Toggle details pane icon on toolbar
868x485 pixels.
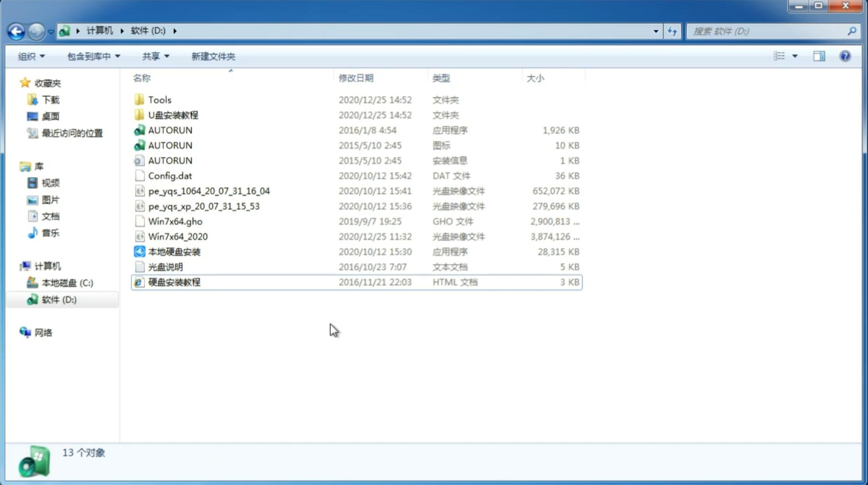[820, 56]
